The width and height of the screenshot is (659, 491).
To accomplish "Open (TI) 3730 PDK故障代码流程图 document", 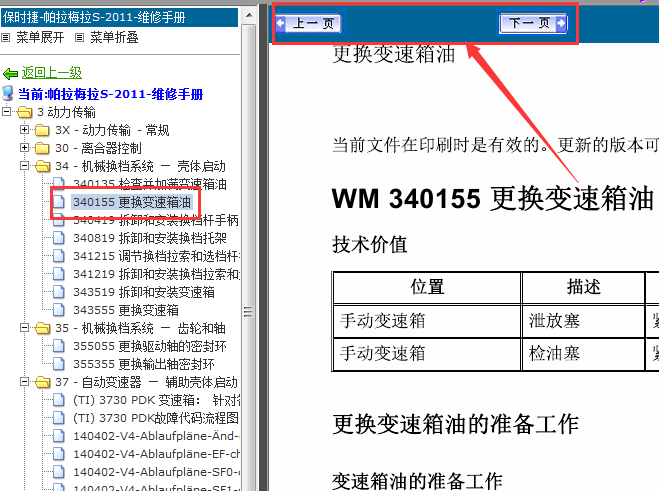I will pyautogui.click(x=156, y=418).
